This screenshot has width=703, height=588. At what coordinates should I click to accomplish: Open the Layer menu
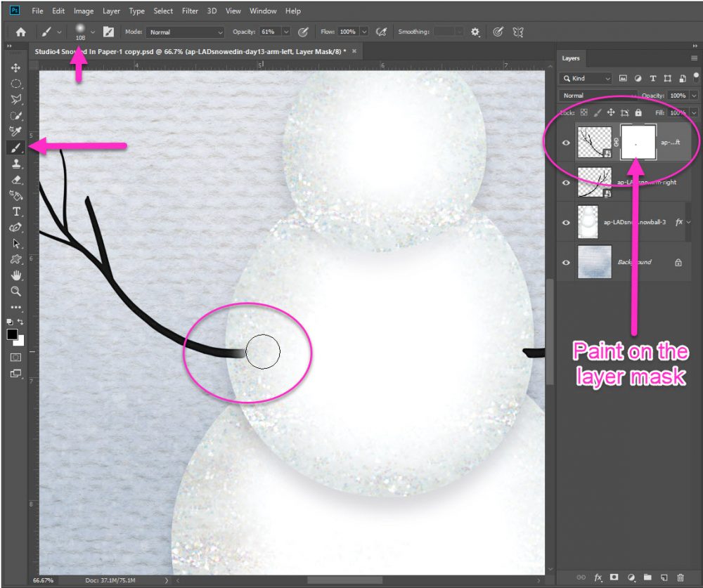[111, 11]
